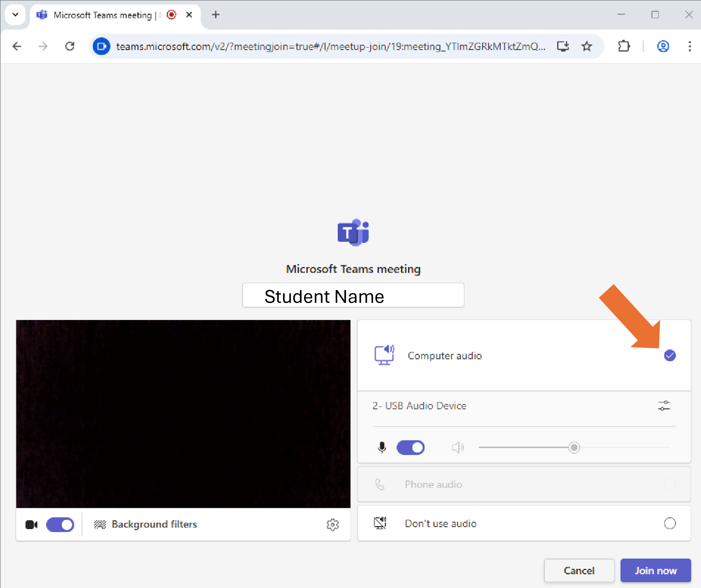Viewport: 701px width, 588px height.
Task: Click the microphone icon
Action: pos(382,448)
